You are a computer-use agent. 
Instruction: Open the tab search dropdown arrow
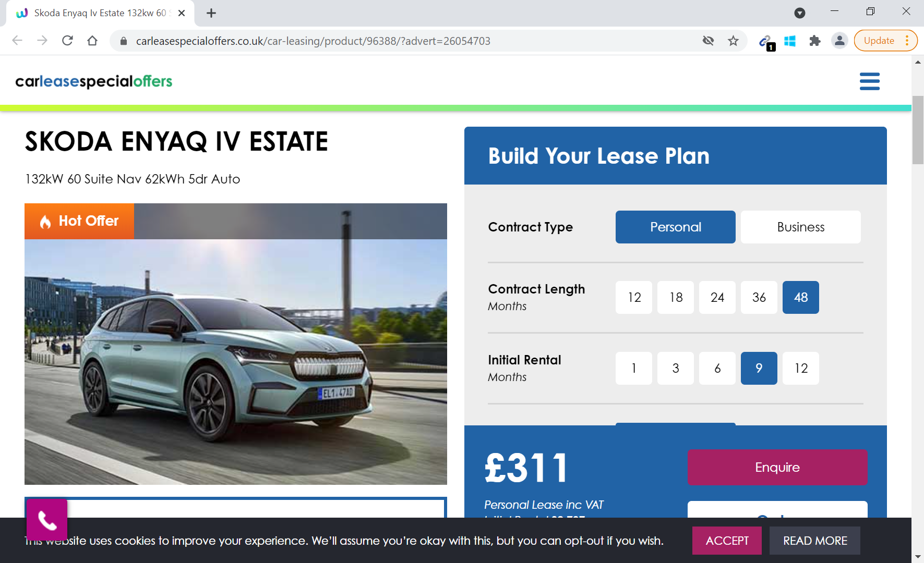coord(799,13)
